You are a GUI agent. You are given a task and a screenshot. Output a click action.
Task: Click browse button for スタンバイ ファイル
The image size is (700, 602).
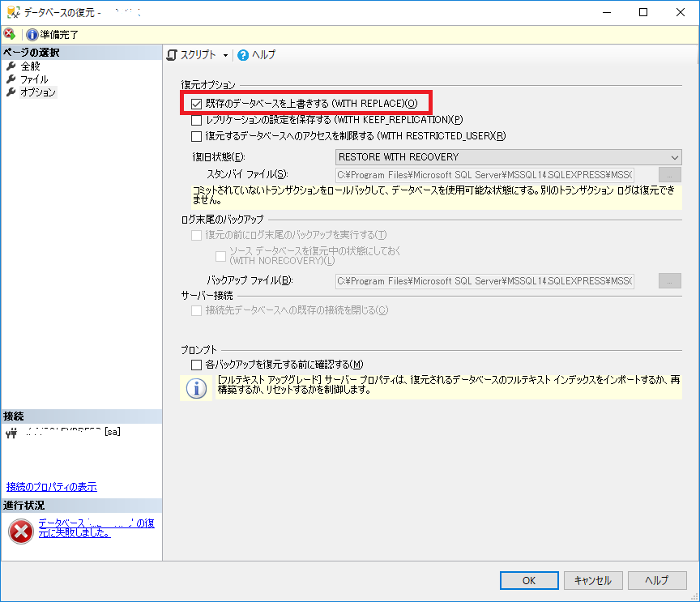670,175
